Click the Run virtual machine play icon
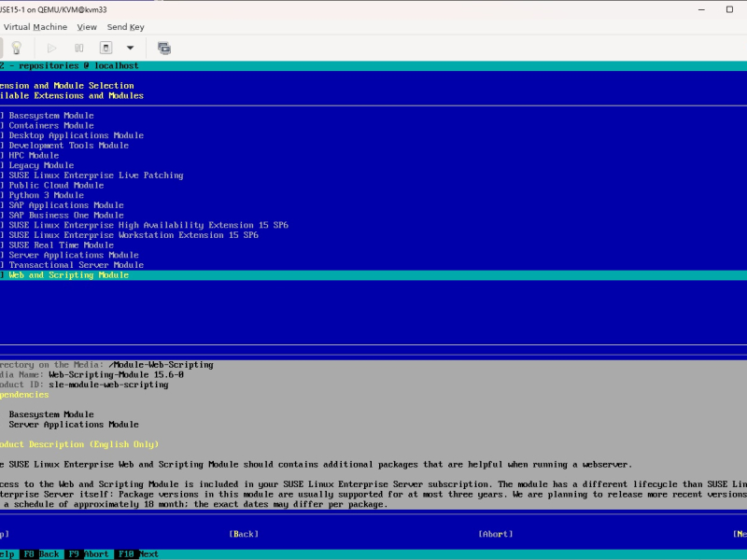 coord(51,49)
